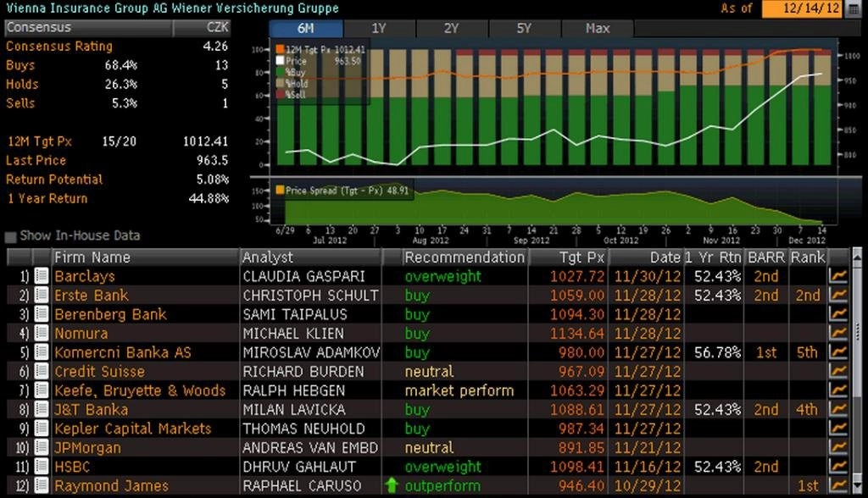Switch chart to the 6M tab
The image size is (868, 498).
(x=305, y=28)
